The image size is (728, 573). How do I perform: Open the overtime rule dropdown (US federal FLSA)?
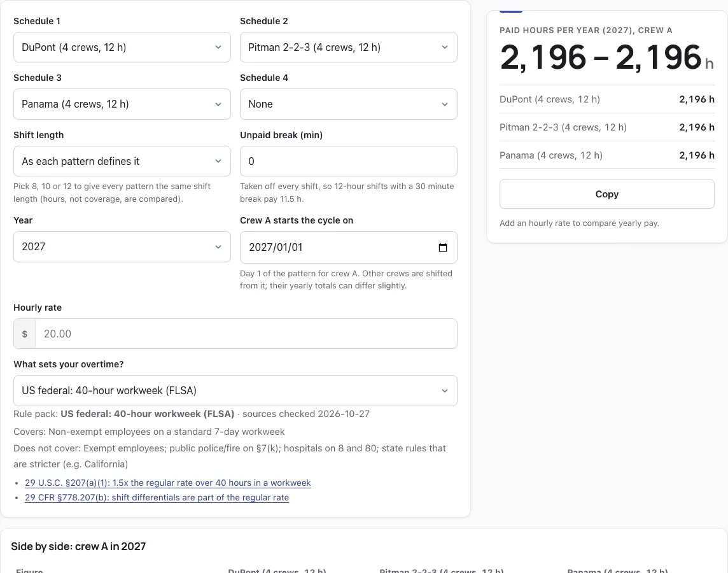click(235, 390)
